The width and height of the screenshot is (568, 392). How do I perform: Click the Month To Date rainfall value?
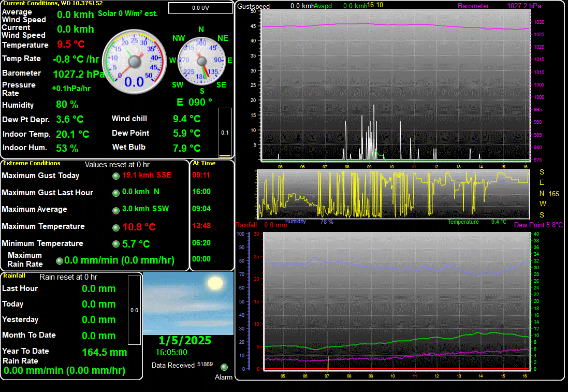tap(98, 336)
